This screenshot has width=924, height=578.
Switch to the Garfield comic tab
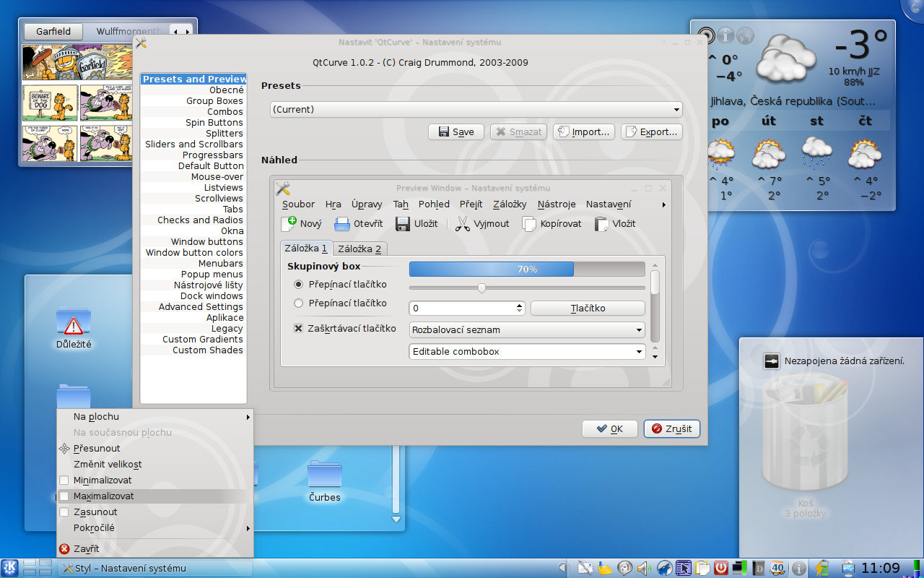pyautogui.click(x=54, y=31)
